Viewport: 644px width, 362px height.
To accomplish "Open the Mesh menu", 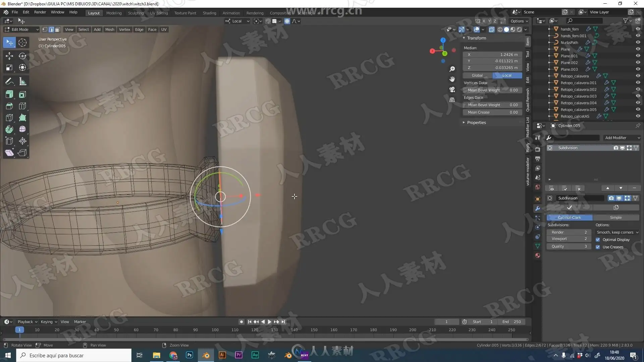I will click(109, 29).
